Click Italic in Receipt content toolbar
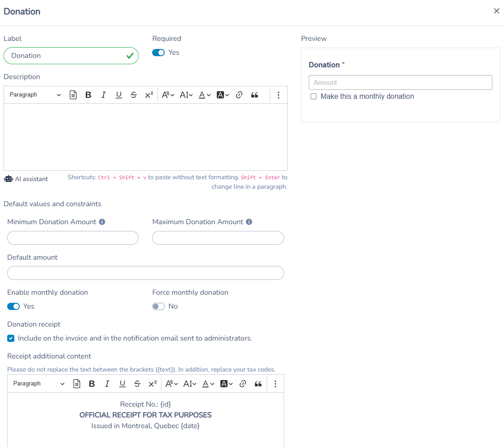 107,384
